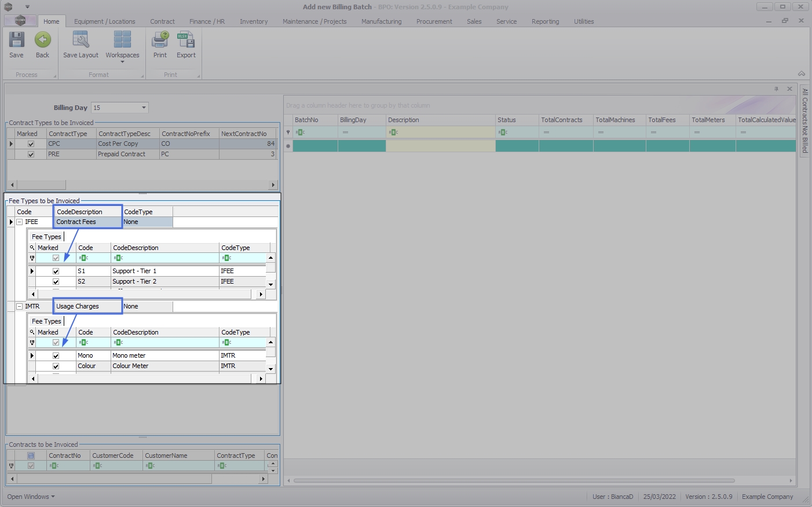
Task: Switch to the Inventory ribbon tab
Action: [254, 21]
